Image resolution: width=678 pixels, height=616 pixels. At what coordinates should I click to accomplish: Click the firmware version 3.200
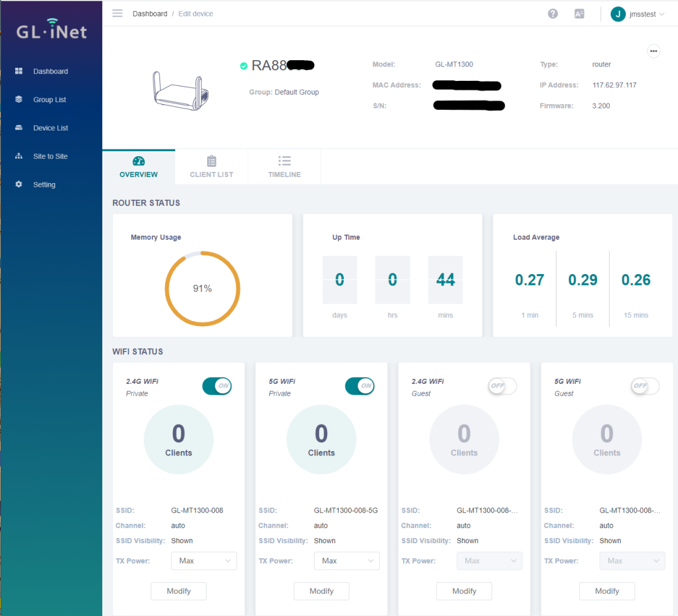[x=601, y=106]
